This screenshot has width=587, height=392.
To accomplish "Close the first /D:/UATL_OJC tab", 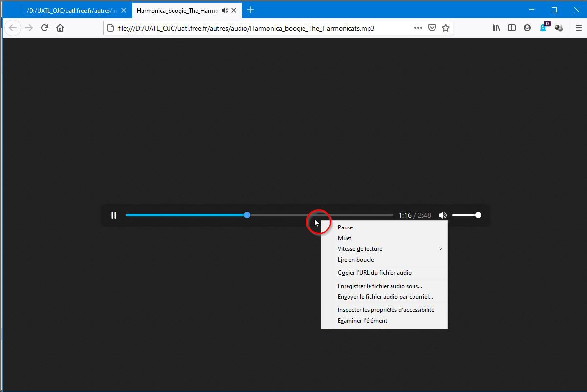I will (124, 10).
